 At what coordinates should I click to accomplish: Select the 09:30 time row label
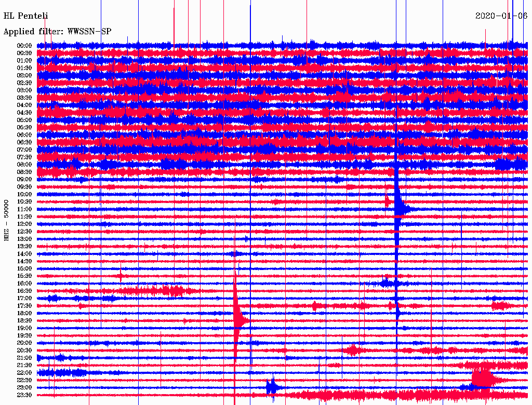(x=24, y=187)
